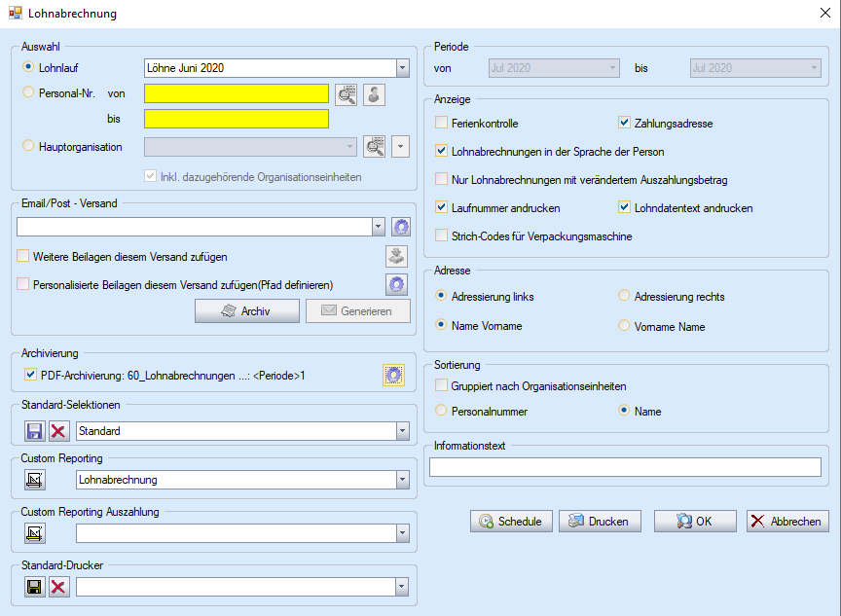Expand the Standard-Drucker dropdown
The width and height of the screenshot is (841, 616).
pos(402,587)
